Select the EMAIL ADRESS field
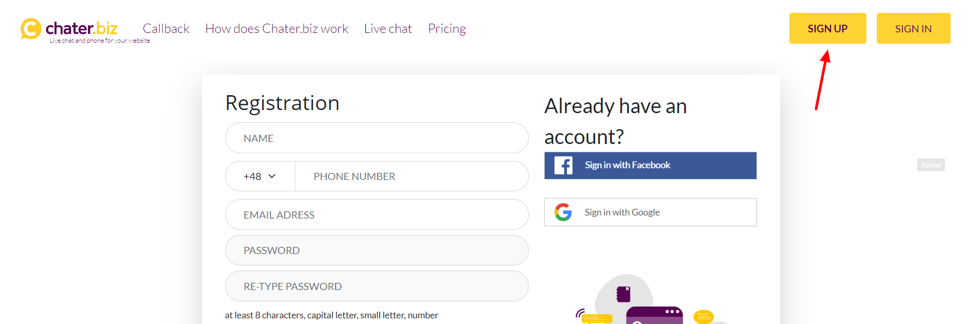This screenshot has width=980, height=324. tap(377, 215)
